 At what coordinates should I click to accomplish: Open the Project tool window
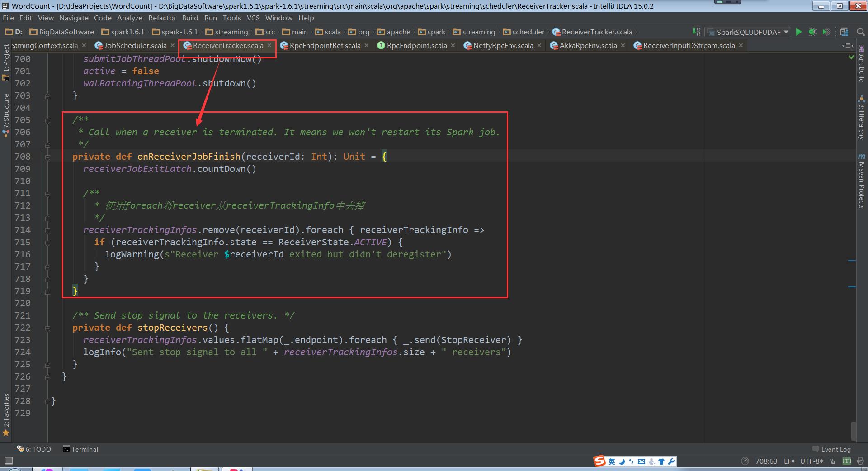(x=6, y=62)
